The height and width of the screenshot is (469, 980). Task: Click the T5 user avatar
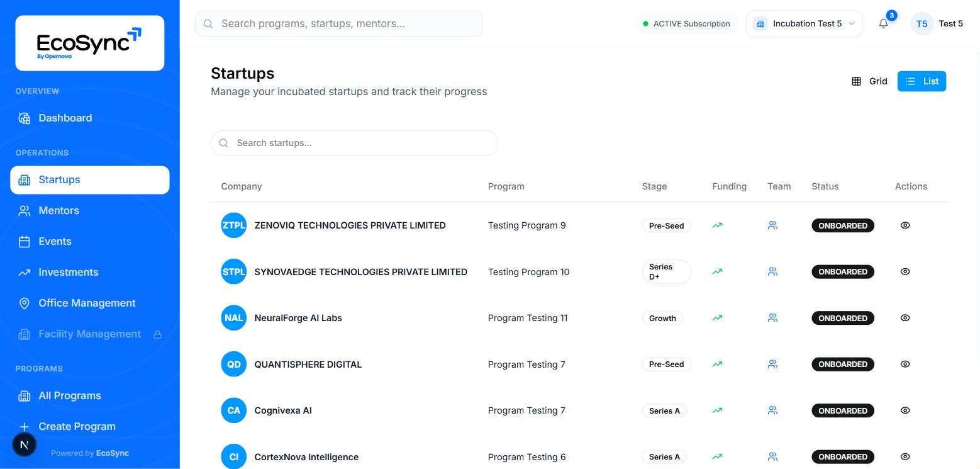coord(922,24)
